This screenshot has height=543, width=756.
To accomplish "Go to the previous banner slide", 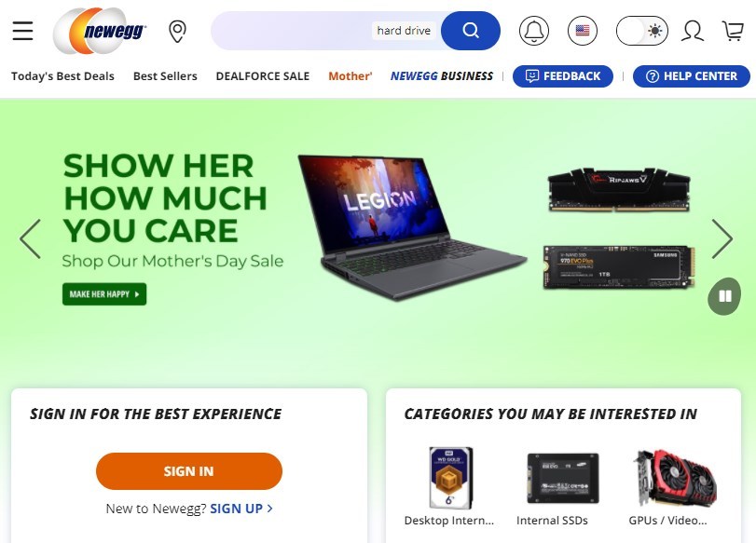I will click(x=31, y=239).
